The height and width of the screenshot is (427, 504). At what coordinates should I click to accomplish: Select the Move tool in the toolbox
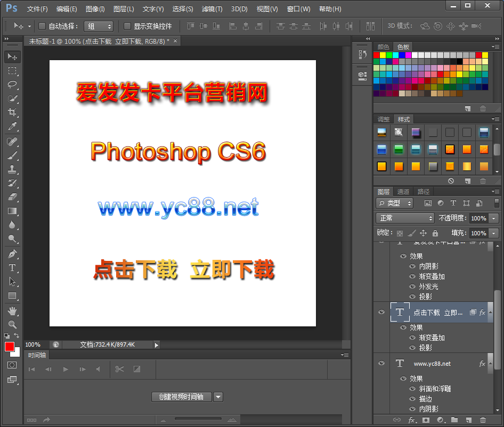tap(12, 57)
